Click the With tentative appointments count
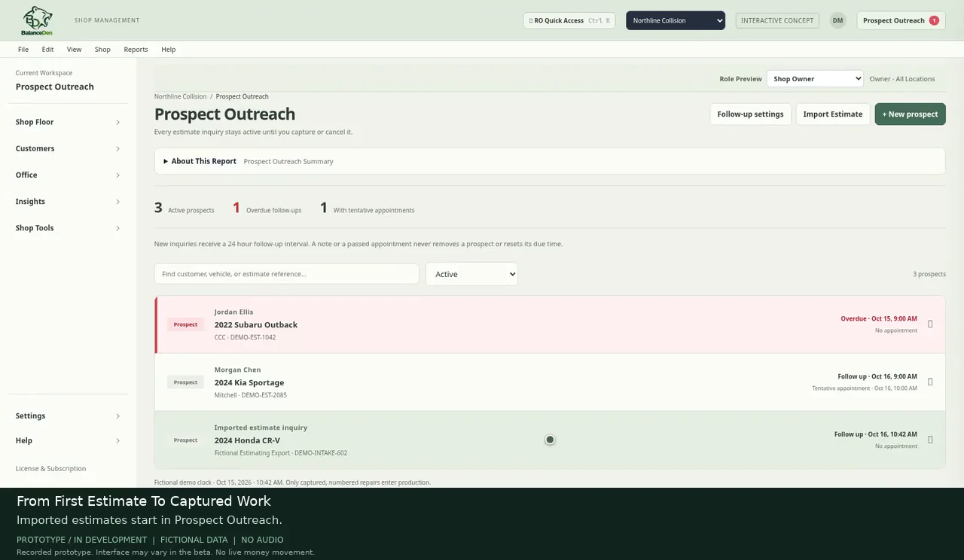The image size is (964, 560). [x=367, y=208]
